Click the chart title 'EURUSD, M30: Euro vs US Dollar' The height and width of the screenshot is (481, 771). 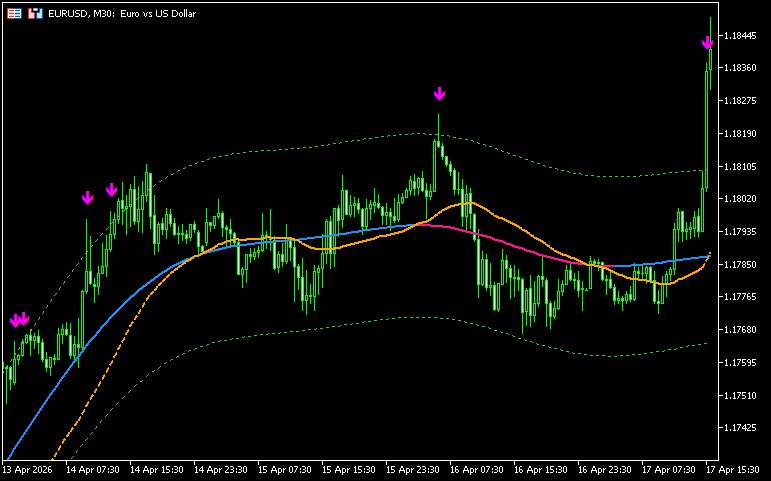[122, 14]
